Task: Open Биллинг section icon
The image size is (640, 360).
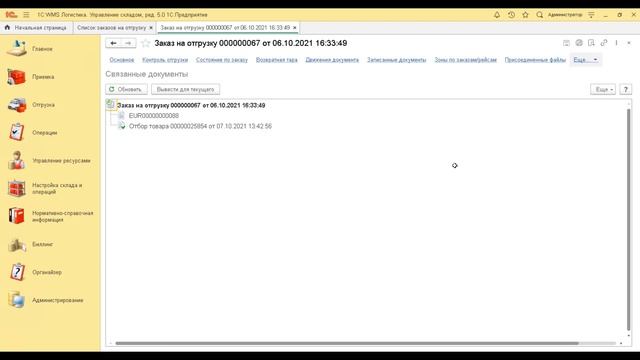Action: point(17,244)
